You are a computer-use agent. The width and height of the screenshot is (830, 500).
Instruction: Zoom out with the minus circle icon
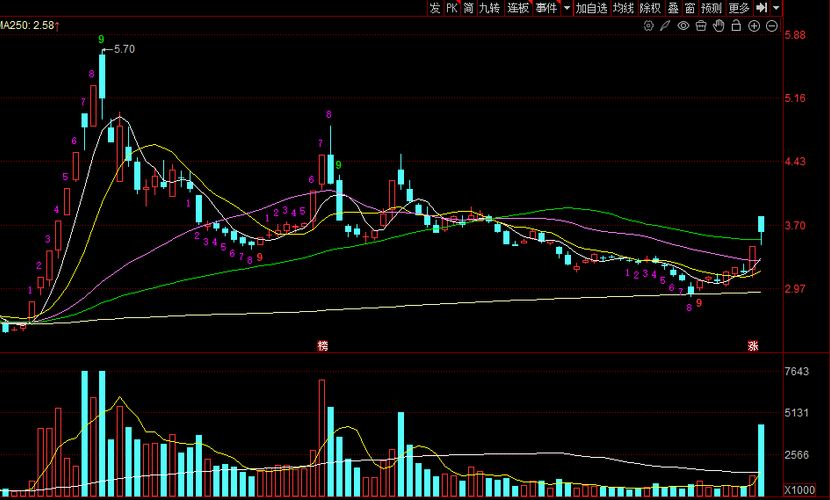click(772, 26)
